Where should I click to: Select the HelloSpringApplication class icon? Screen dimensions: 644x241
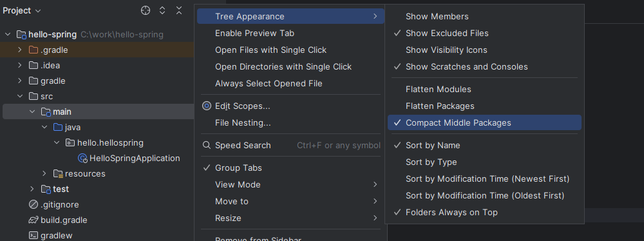click(x=82, y=159)
